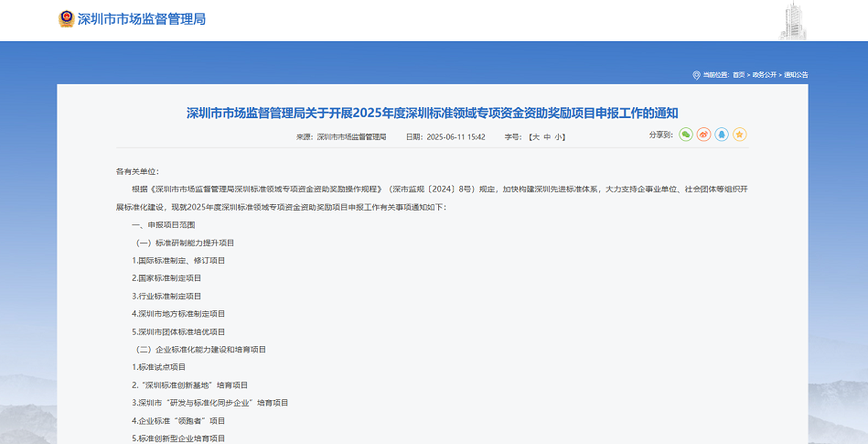Click the source text 深圳市市场监督管理局

coord(351,136)
